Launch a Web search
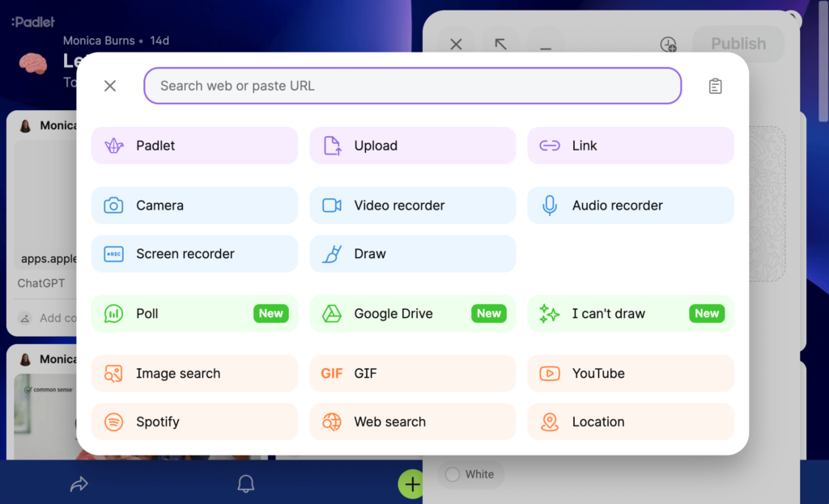Viewport: 829px width, 504px height. (x=412, y=421)
